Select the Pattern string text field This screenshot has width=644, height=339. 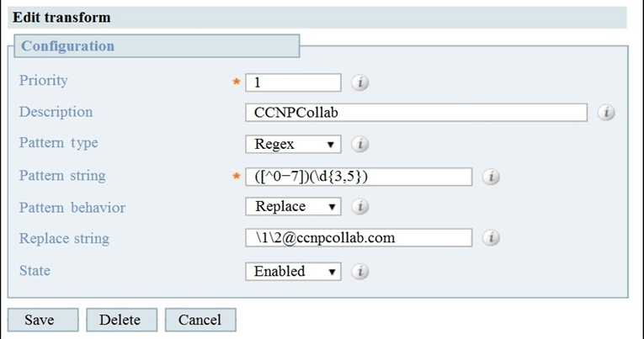(x=359, y=177)
